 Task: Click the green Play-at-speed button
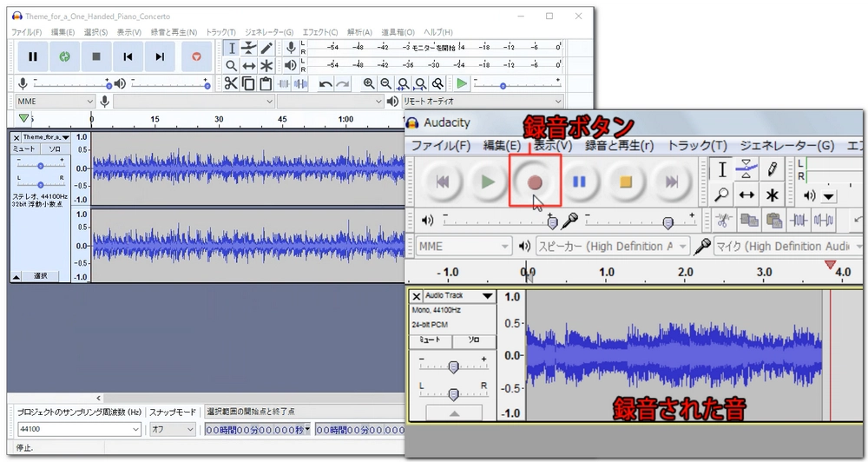point(462,83)
